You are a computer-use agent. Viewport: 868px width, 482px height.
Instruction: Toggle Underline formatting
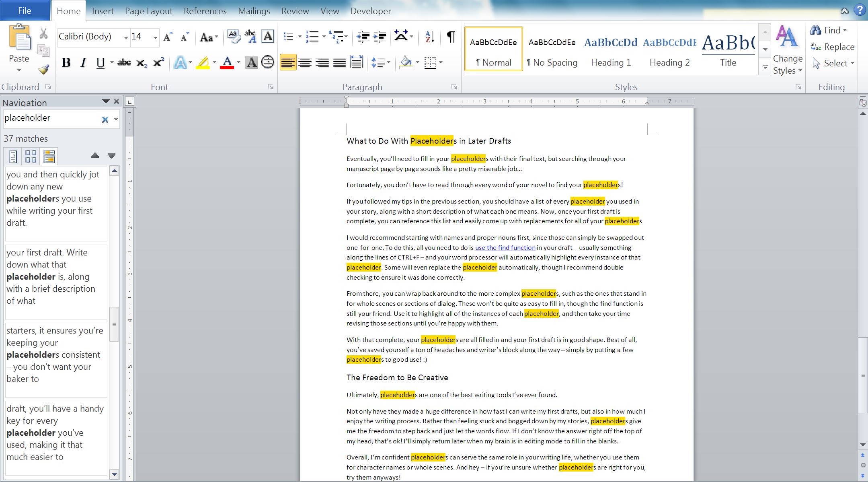100,63
